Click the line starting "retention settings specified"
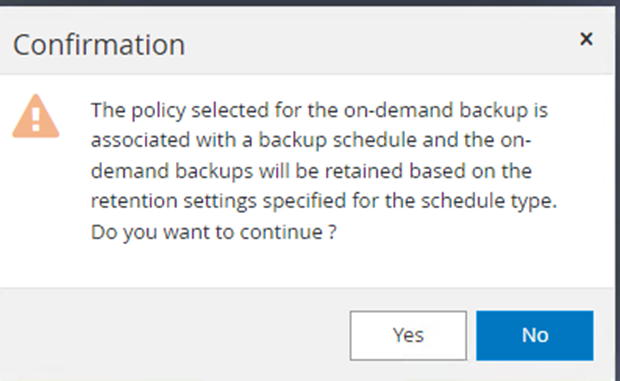 (x=324, y=201)
